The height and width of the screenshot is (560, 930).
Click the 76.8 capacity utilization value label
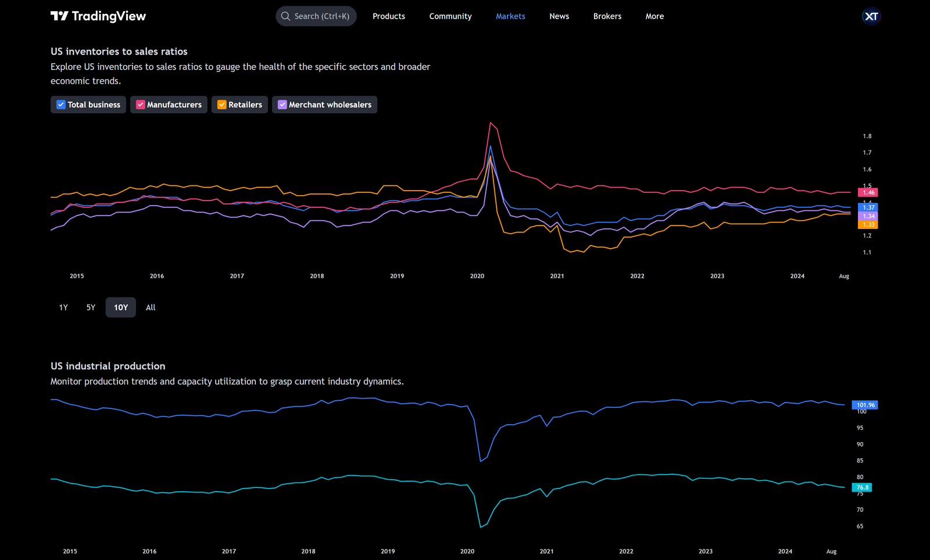pyautogui.click(x=862, y=487)
